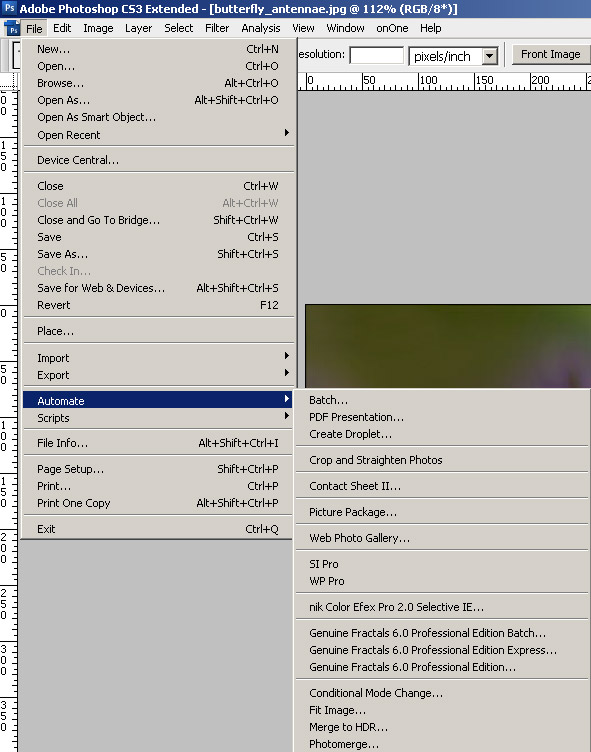The width and height of the screenshot is (591, 752).
Task: Select SI Pro plugin
Action: 442,564
